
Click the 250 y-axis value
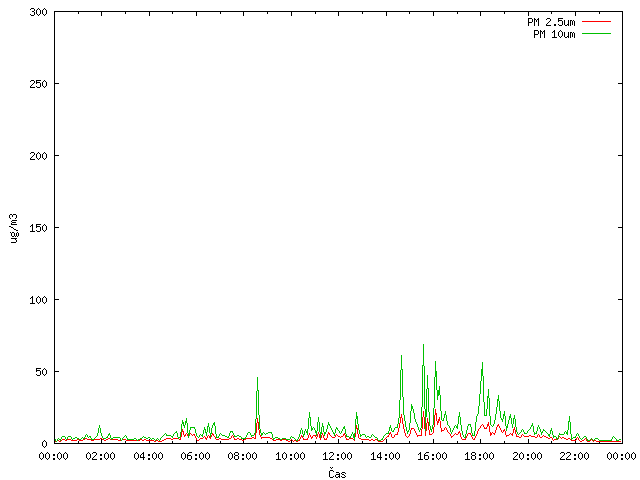pos(38,84)
